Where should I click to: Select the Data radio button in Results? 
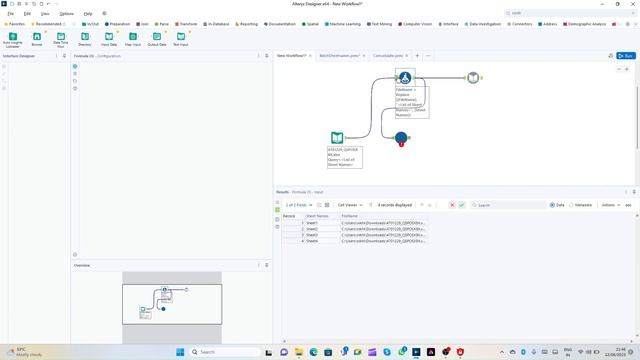pos(552,205)
